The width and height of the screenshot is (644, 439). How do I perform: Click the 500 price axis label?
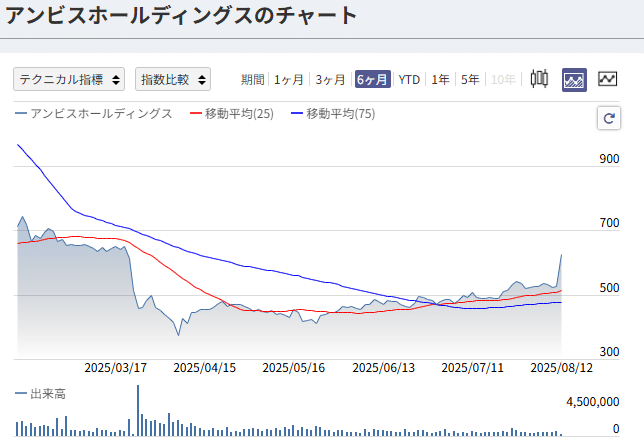pyautogui.click(x=609, y=287)
